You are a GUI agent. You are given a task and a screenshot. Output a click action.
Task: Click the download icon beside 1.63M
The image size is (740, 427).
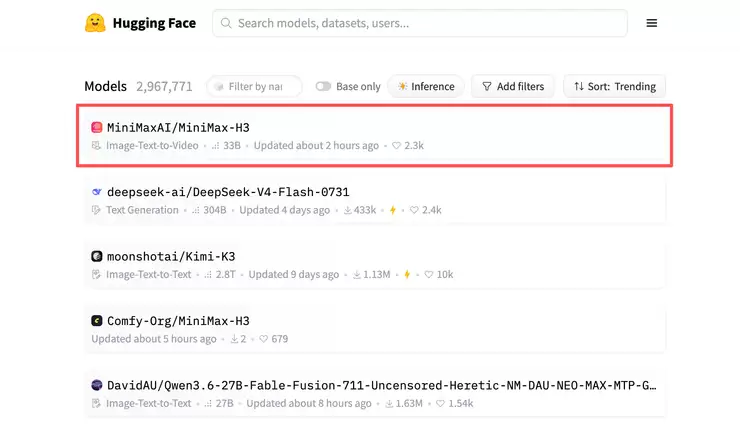[389, 403]
